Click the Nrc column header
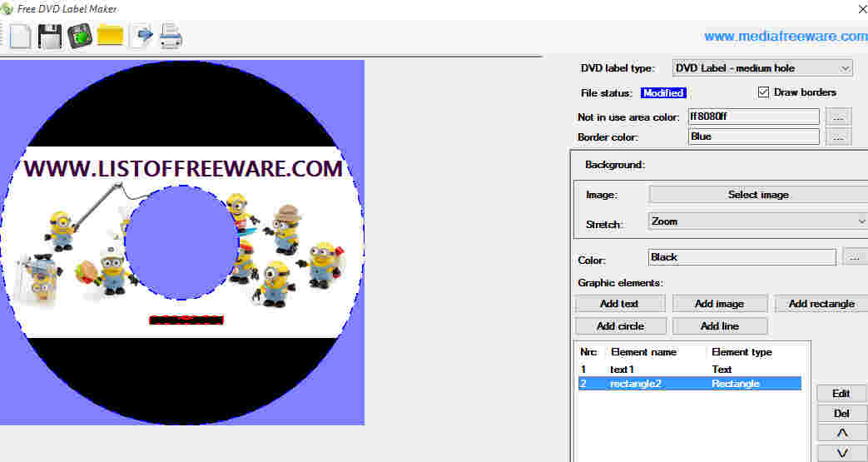The width and height of the screenshot is (868, 462). click(x=588, y=352)
